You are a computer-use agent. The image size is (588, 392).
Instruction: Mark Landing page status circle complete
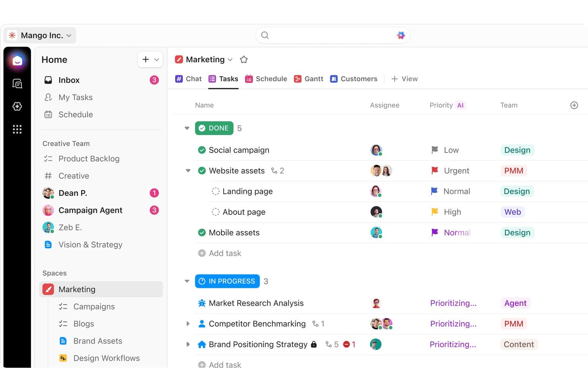coord(215,191)
